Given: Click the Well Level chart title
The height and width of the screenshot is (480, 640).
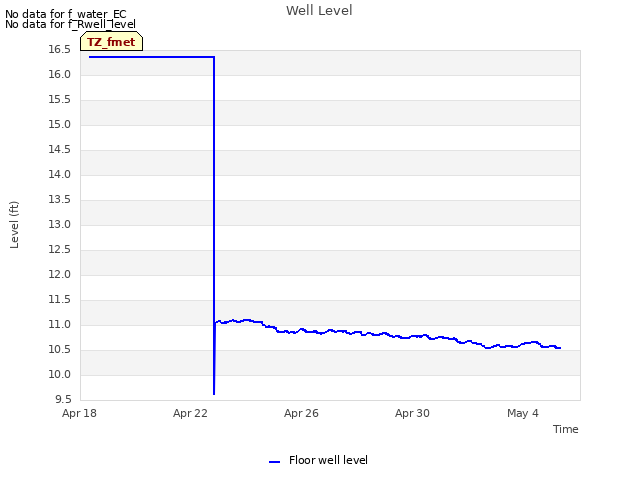Looking at the screenshot, I should tap(319, 11).
